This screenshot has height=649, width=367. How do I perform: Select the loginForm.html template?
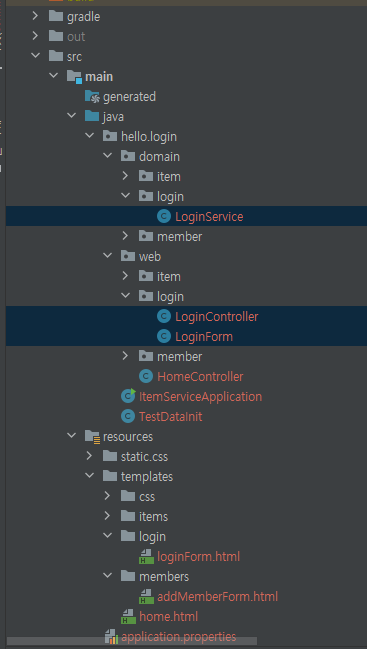pos(199,556)
